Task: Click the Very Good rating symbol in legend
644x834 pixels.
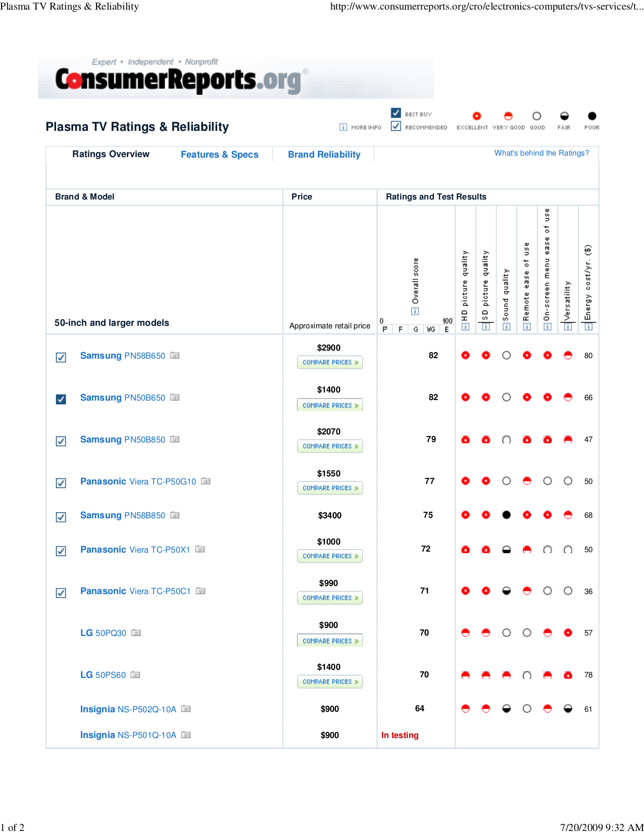Action: [x=509, y=116]
